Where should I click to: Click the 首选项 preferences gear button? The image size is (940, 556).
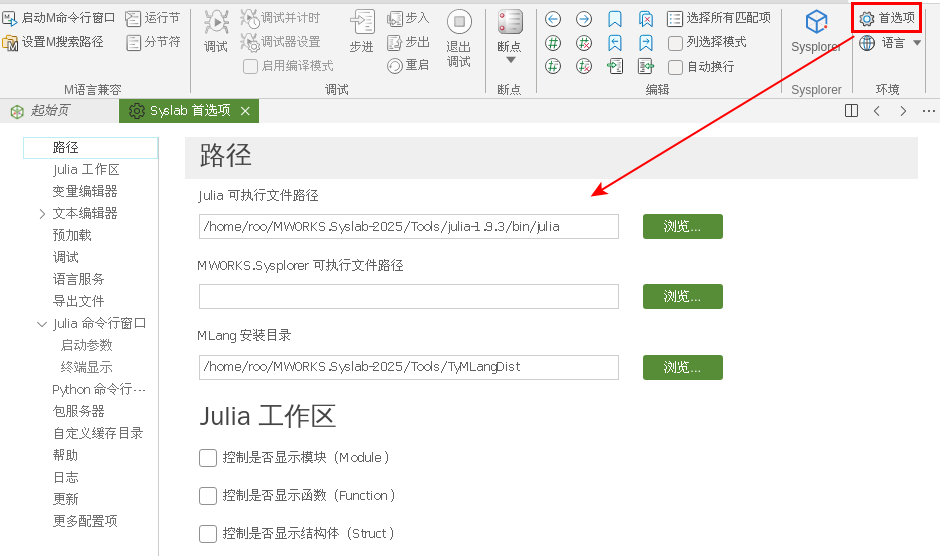point(886,18)
